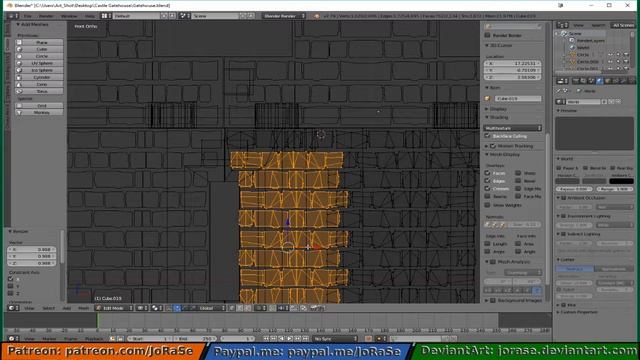Add a UV Sphere mesh primitive
640x360 pixels.
click(39, 63)
